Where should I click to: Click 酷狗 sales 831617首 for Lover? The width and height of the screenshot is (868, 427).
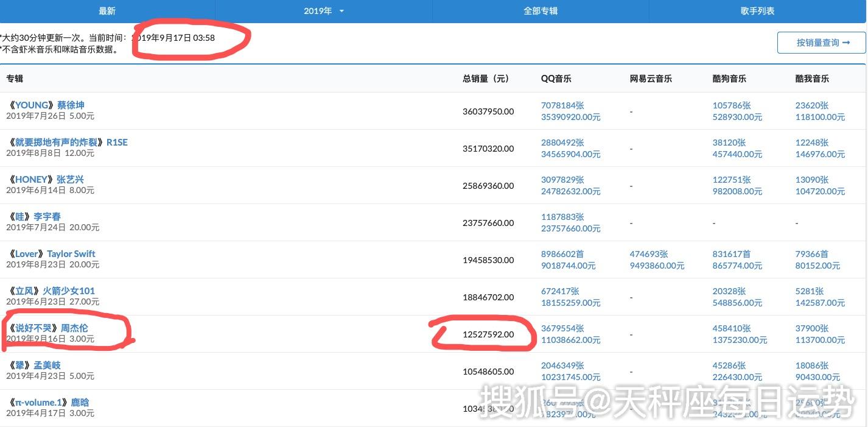732,254
